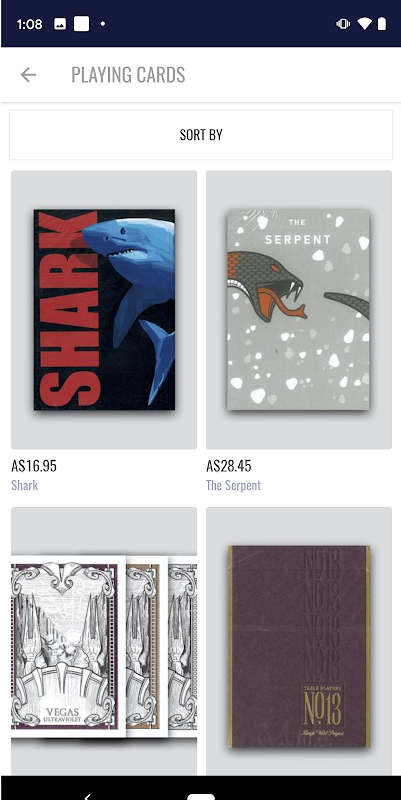Tap the Android system back button
Screen dimensions: 401x800
pos(88,797)
